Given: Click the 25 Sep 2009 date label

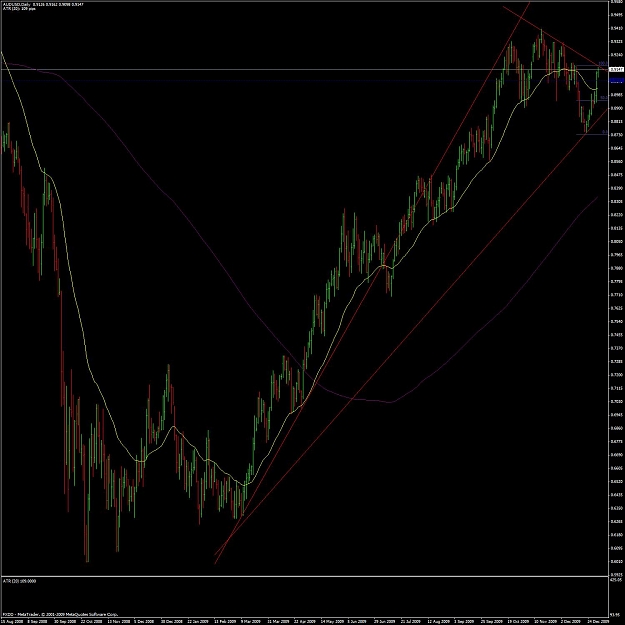Looking at the screenshot, I should pyautogui.click(x=491, y=621).
